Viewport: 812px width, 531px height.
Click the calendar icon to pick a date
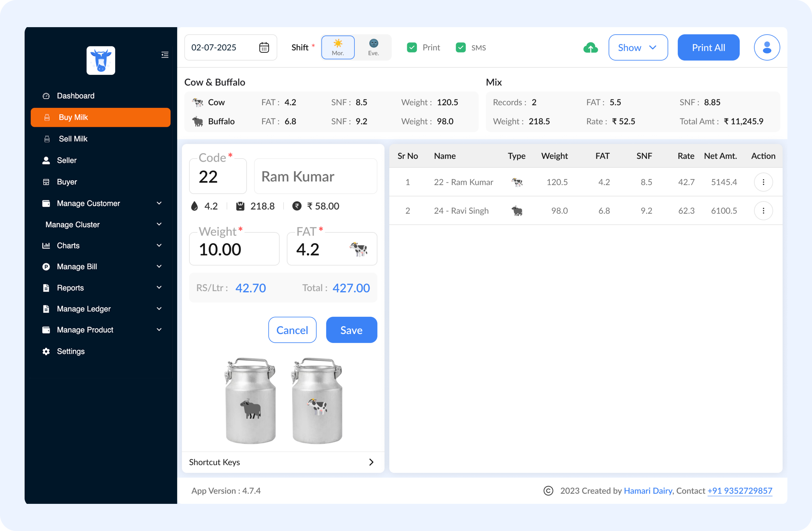point(264,47)
